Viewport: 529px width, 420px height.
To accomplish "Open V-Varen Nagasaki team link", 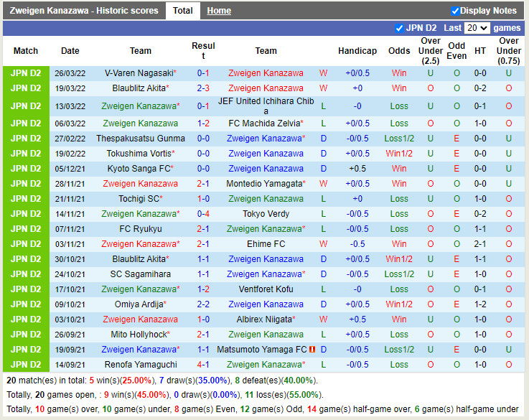I will click(x=139, y=73).
